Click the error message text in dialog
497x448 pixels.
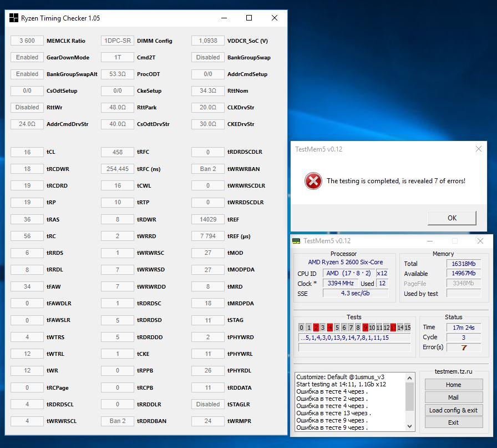(396, 181)
